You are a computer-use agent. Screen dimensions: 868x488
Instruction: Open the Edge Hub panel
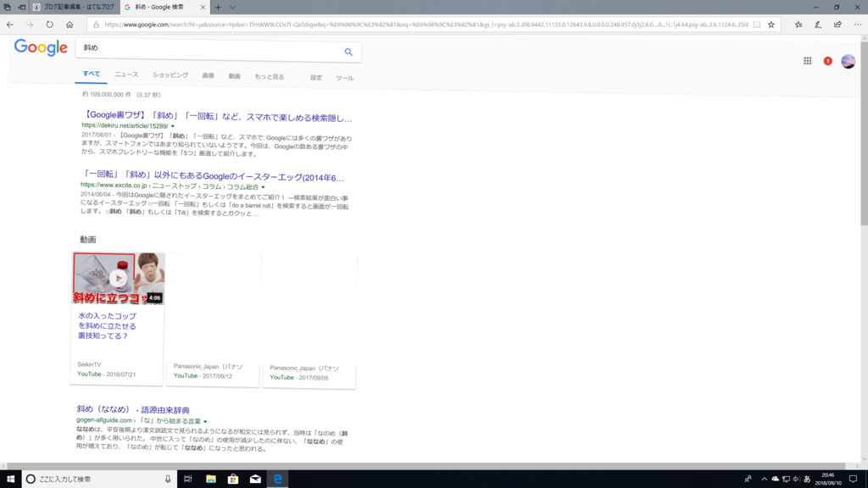[798, 25]
